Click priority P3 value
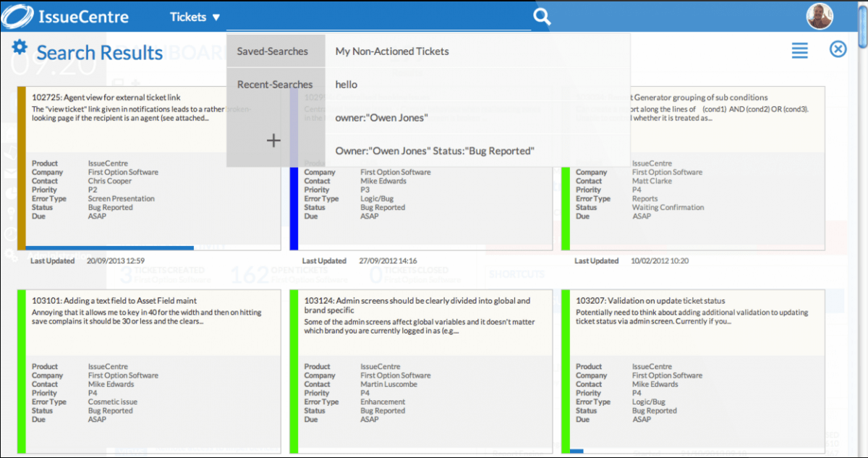The width and height of the screenshot is (868, 458). coord(365,190)
